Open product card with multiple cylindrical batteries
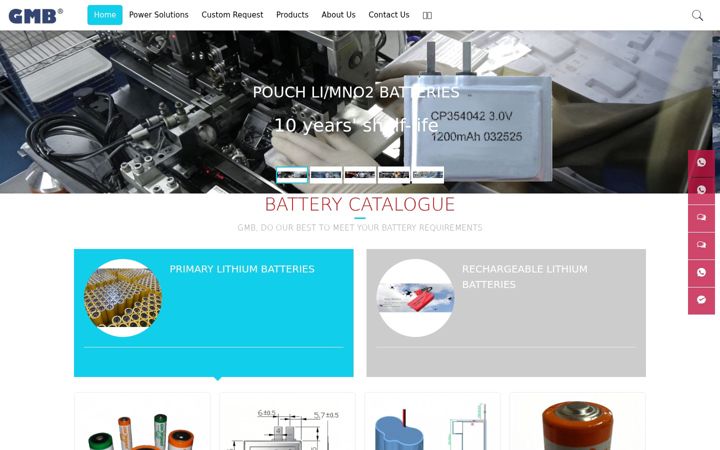The width and height of the screenshot is (720, 450). click(x=142, y=422)
